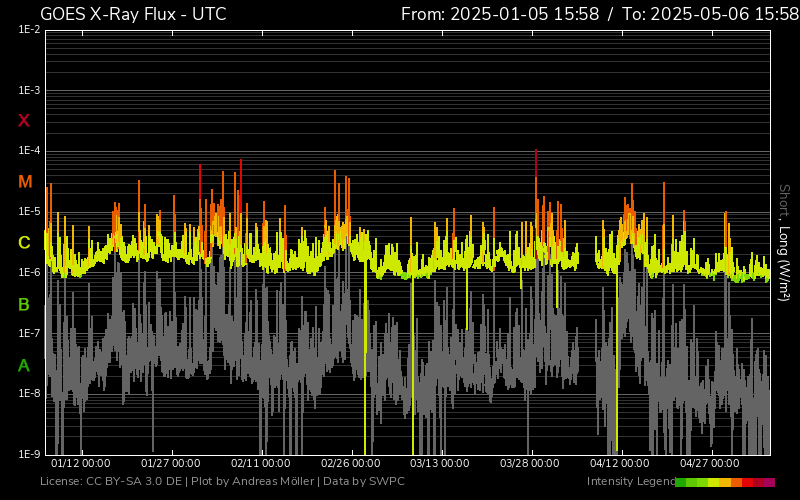Image resolution: width=800 pixels, height=500 pixels.
Task: Click the tallest red flare peak near 03/28
Action: tap(536, 162)
